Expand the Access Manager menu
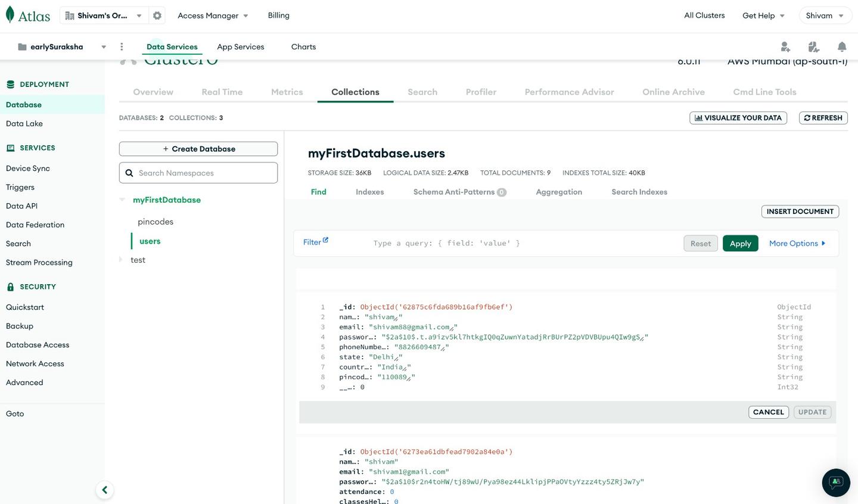This screenshot has width=858, height=504. tap(213, 15)
